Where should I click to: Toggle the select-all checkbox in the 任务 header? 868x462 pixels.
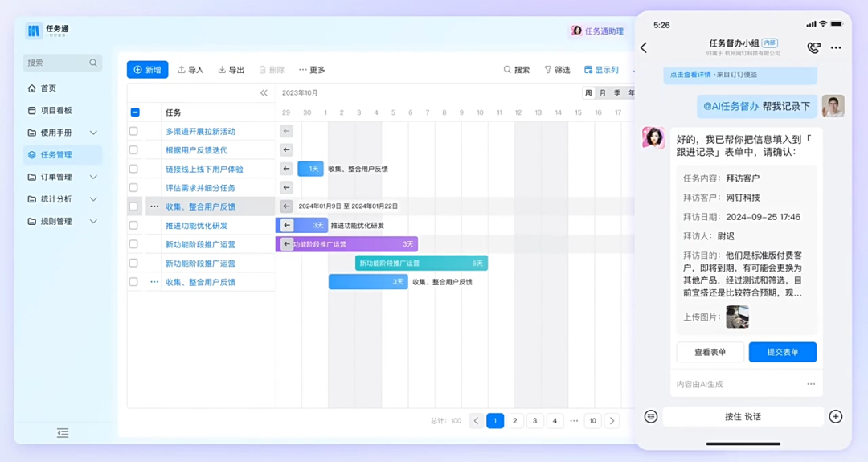click(135, 112)
